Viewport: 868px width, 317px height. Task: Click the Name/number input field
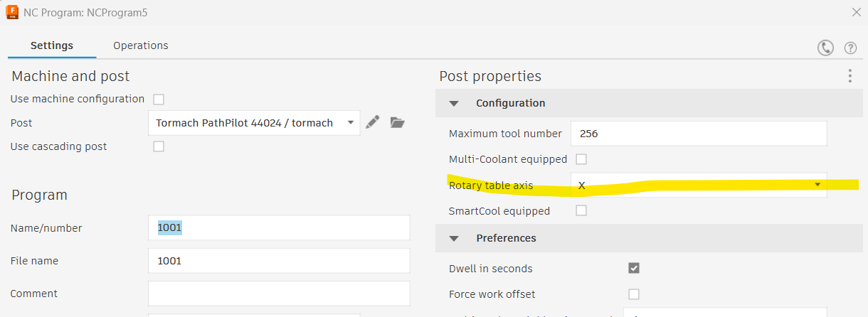279,228
